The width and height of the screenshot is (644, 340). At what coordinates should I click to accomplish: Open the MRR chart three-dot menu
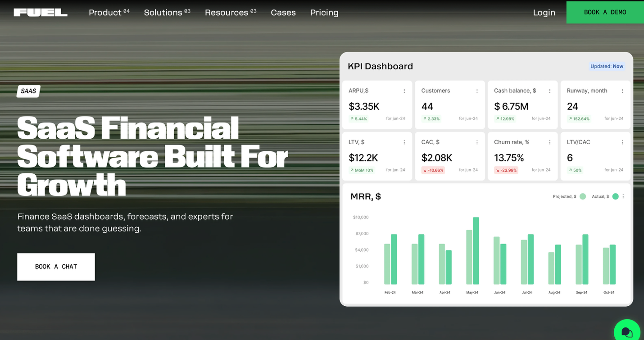click(x=623, y=196)
